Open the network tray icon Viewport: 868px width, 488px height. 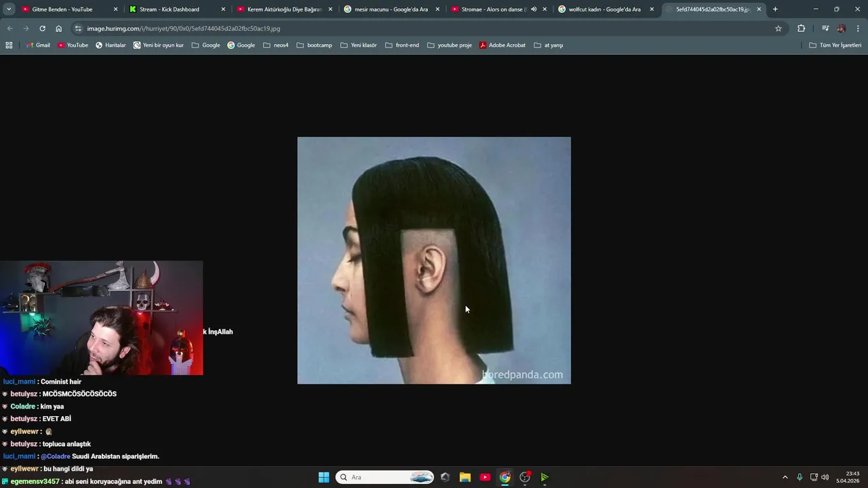click(x=814, y=477)
